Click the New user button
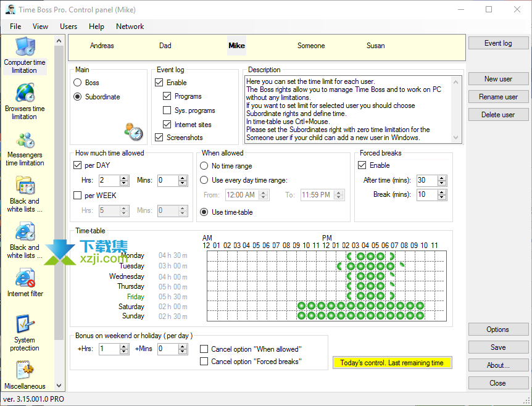532x406 pixels. click(x=498, y=79)
